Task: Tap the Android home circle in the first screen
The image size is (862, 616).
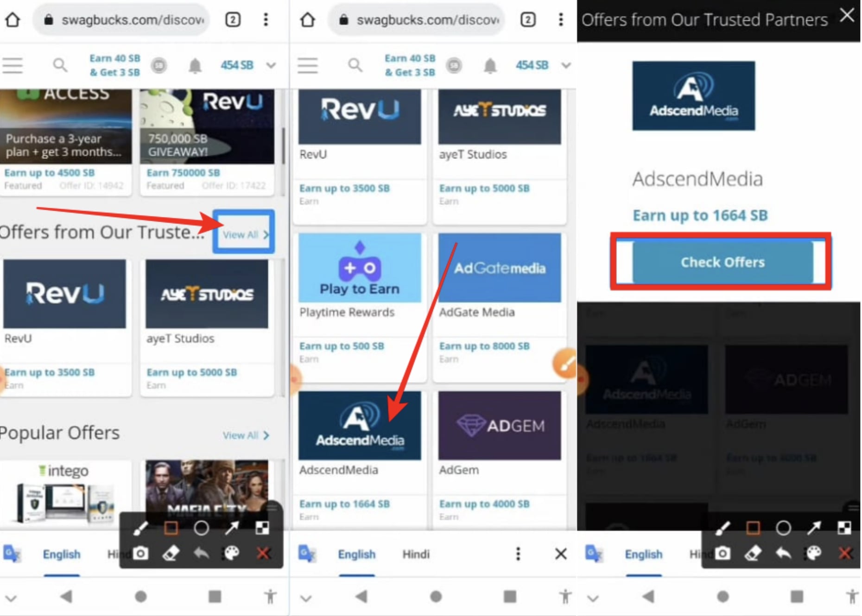Action: pos(141,597)
